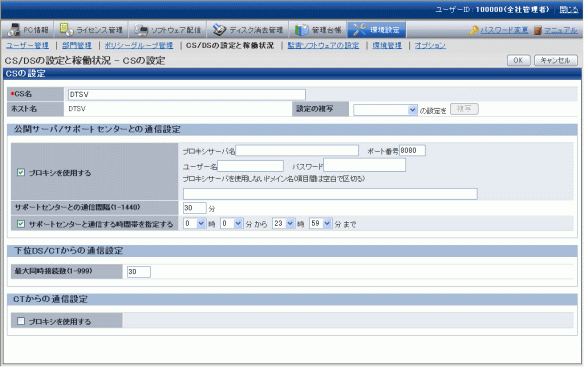Click the ディスク消去管理 icon

(x=219, y=30)
